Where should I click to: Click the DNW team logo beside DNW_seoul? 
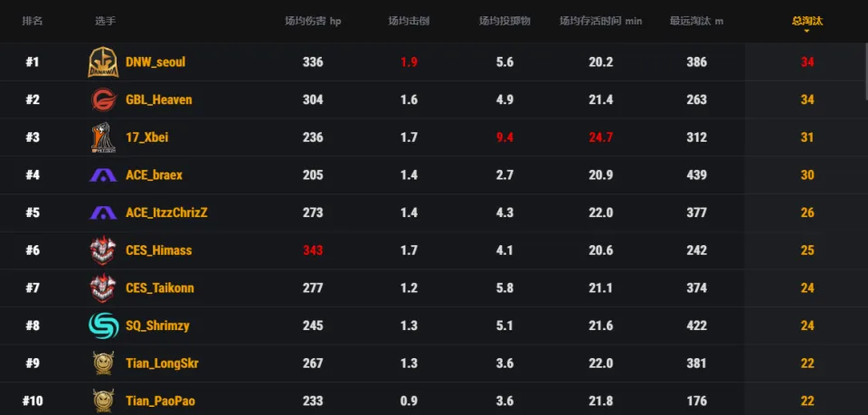[x=103, y=62]
